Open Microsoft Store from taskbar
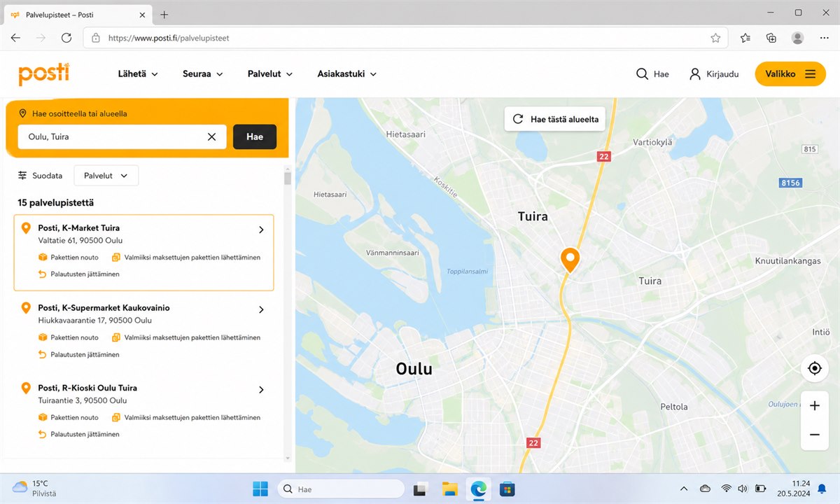840x504 pixels. point(507,489)
